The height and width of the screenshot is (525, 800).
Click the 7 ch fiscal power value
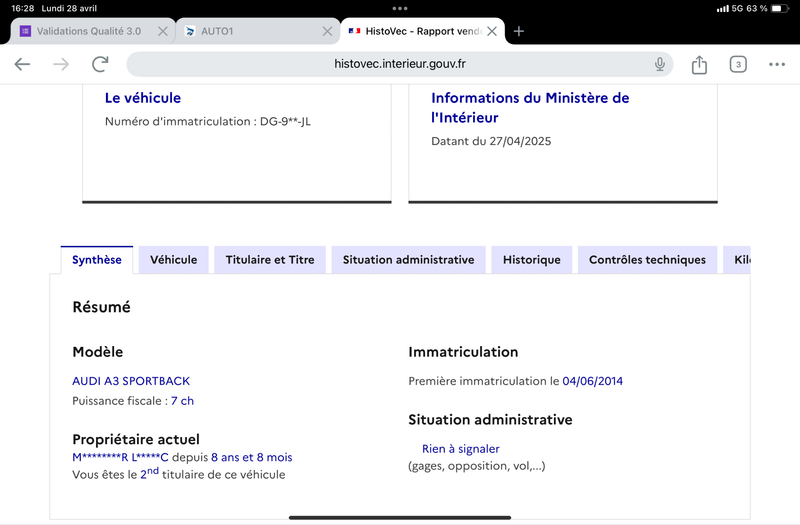pyautogui.click(x=183, y=401)
